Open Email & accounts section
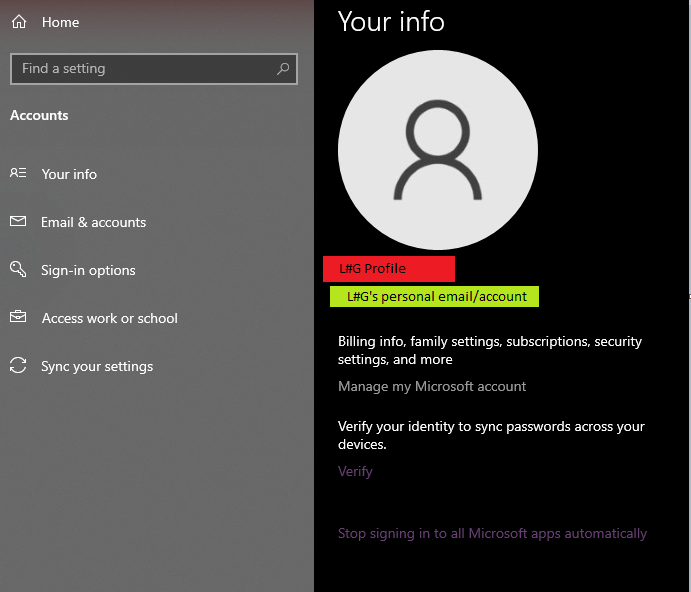Viewport: 691px width, 592px height. pyautogui.click(x=93, y=222)
